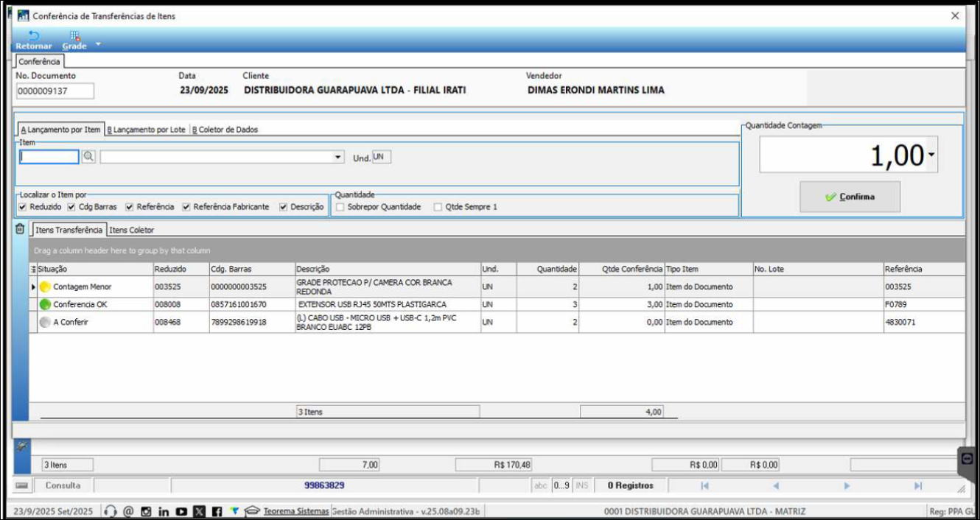Enable the Qtde Sempre 1 checkbox
Image resolution: width=980 pixels, height=520 pixels.
(x=438, y=207)
